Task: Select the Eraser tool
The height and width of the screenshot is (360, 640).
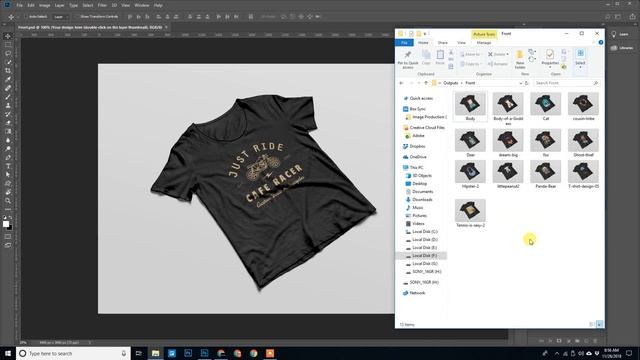Action: tap(8, 122)
